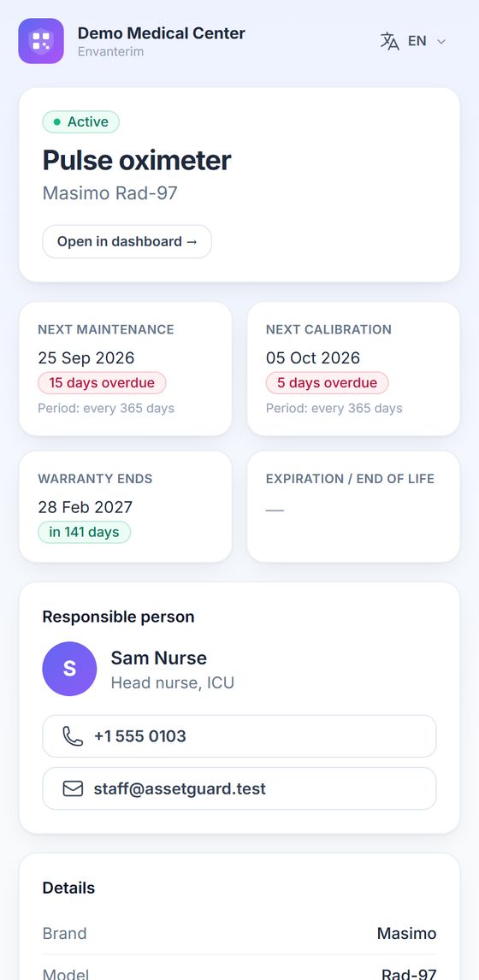Select the Warranty Ends card
Screen dimensions: 479x980
(125, 507)
